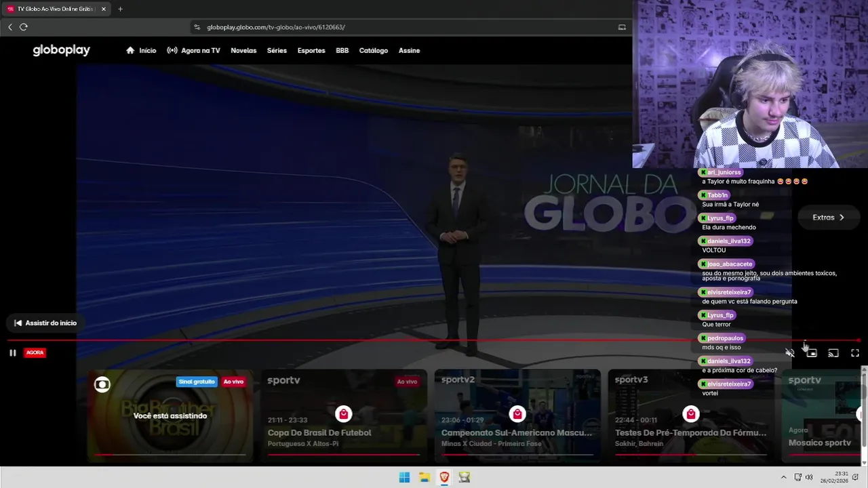Enable picture-in-picture mode icon
The width and height of the screenshot is (868, 488).
[x=812, y=353]
